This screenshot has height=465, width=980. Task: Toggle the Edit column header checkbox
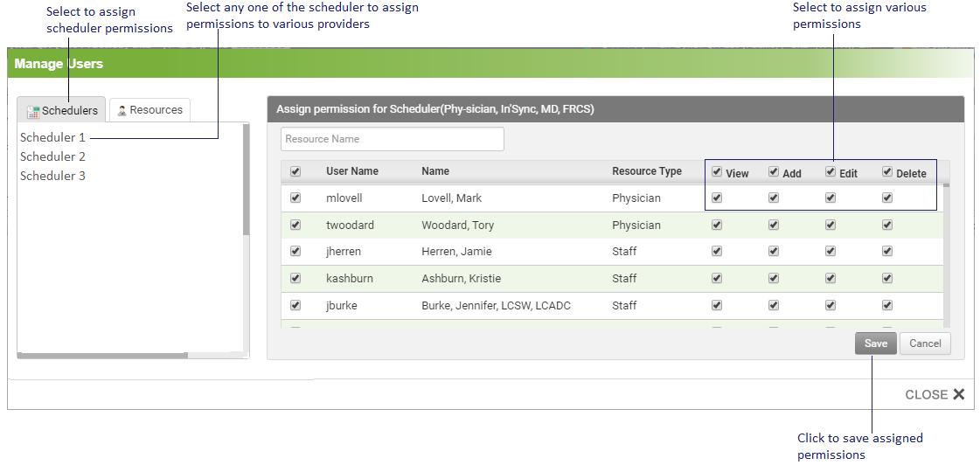coord(831,172)
